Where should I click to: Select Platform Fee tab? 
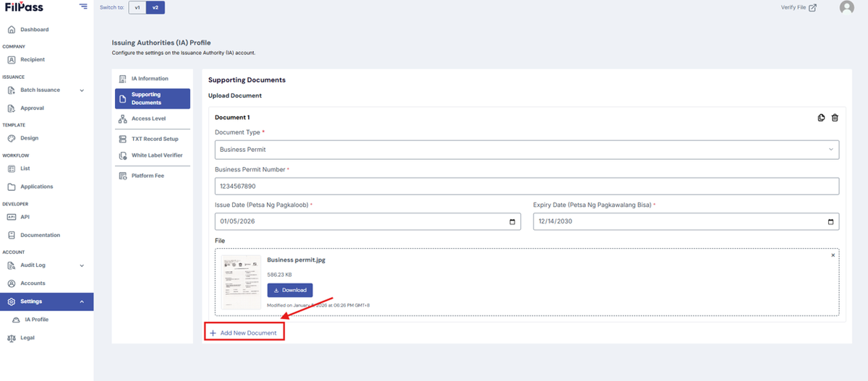[x=152, y=176]
